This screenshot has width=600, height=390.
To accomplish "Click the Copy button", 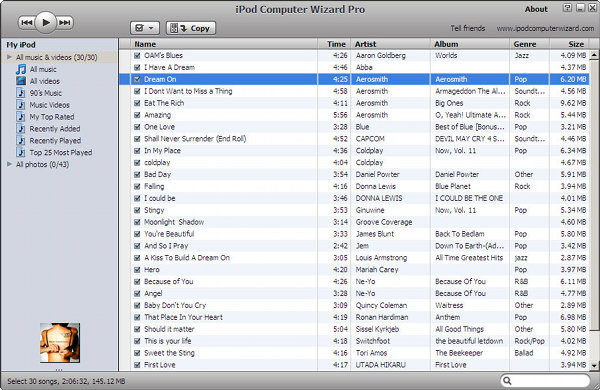I will pos(191,28).
